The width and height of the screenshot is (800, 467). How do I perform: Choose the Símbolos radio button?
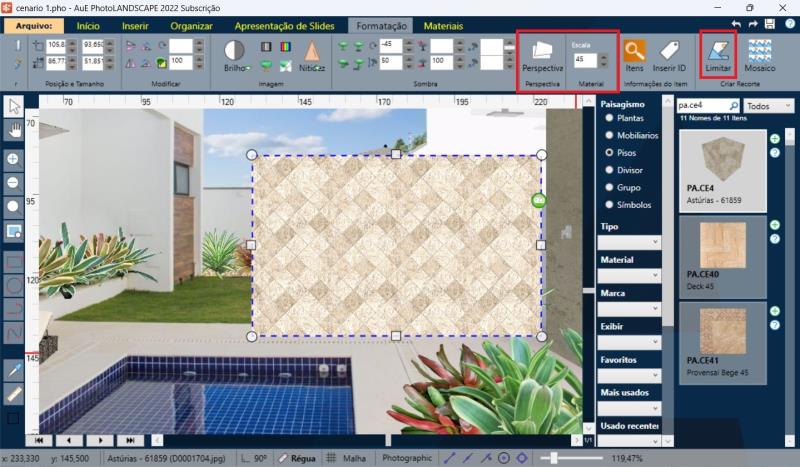[607, 205]
